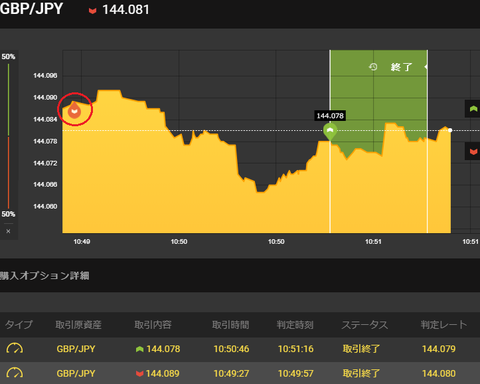Image resolution: width=480 pixels, height=384 pixels.
Task: Sort by the ステータス column header
Action: pyautogui.click(x=365, y=325)
